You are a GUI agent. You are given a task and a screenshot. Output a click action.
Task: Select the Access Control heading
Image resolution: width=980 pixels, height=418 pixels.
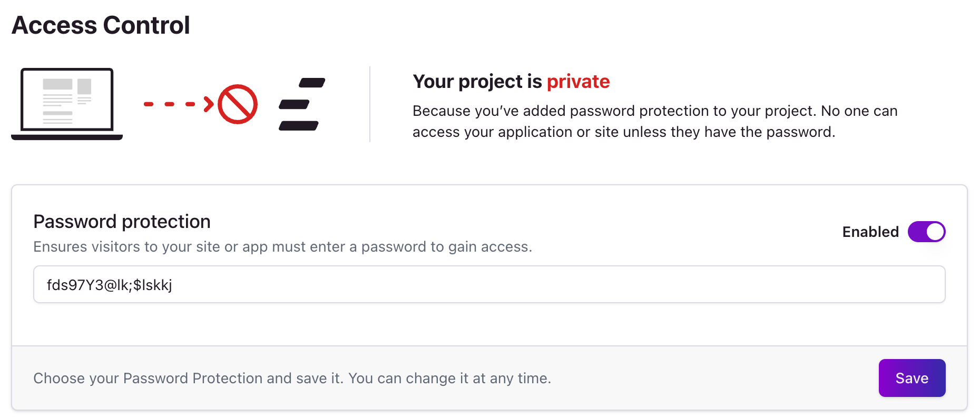(101, 24)
